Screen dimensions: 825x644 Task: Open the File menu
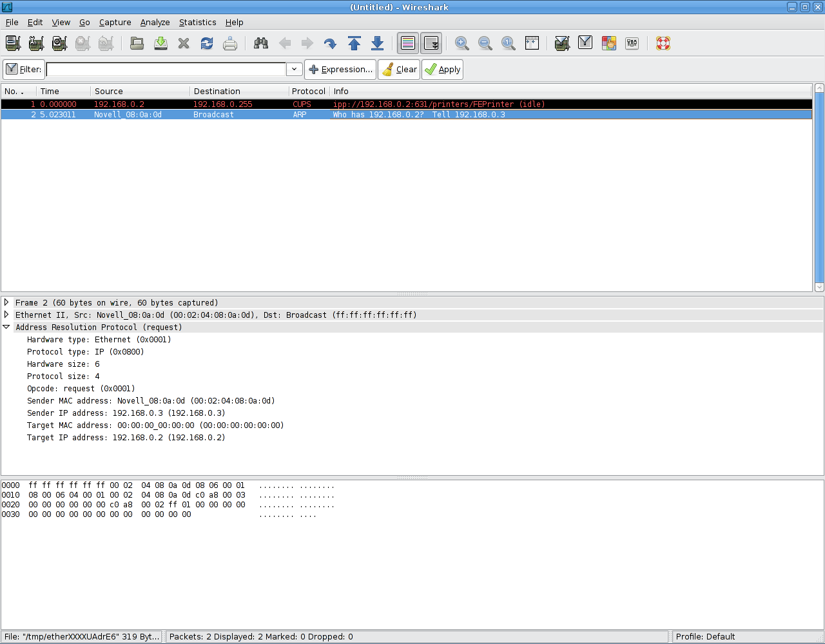click(12, 22)
